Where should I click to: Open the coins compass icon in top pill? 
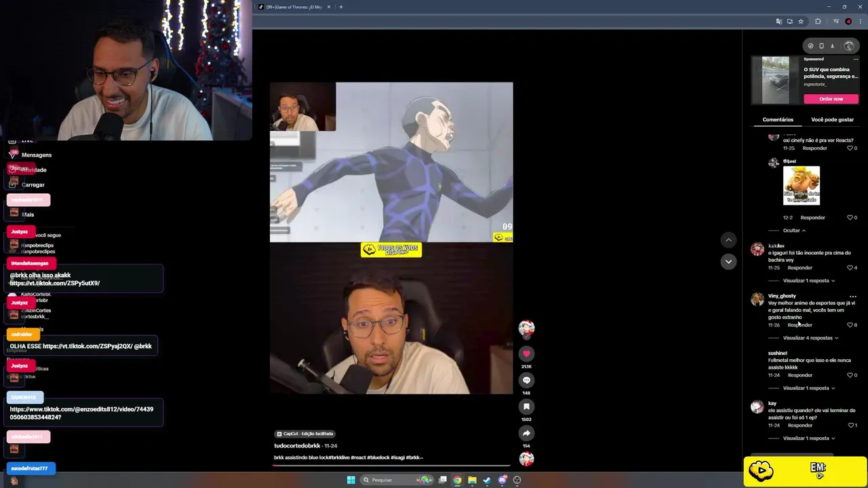click(810, 46)
